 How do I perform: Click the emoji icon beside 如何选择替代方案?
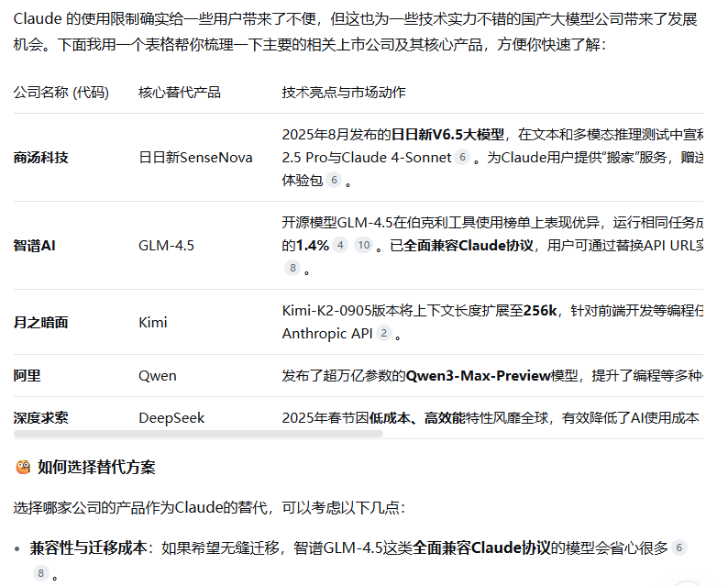tap(23, 467)
